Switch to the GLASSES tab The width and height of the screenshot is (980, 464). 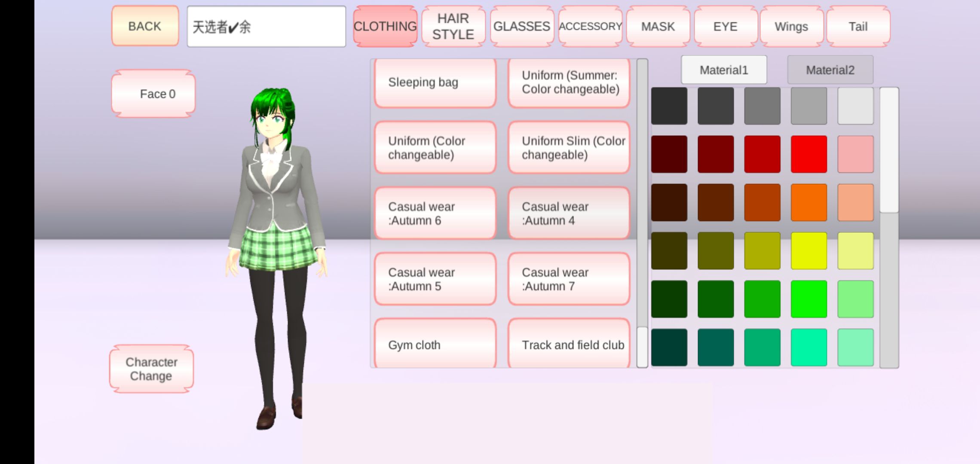pos(521,26)
